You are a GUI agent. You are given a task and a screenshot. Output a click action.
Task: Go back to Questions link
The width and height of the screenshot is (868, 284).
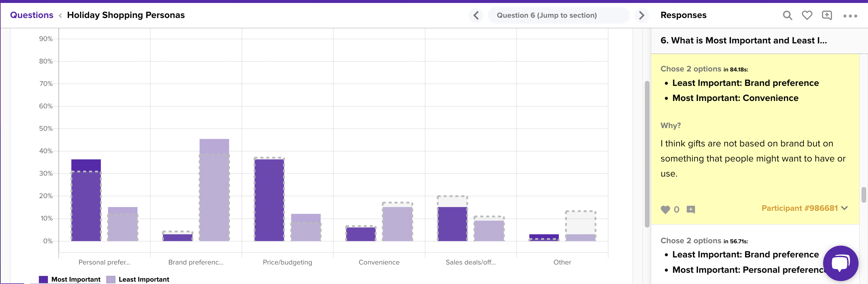[32, 15]
